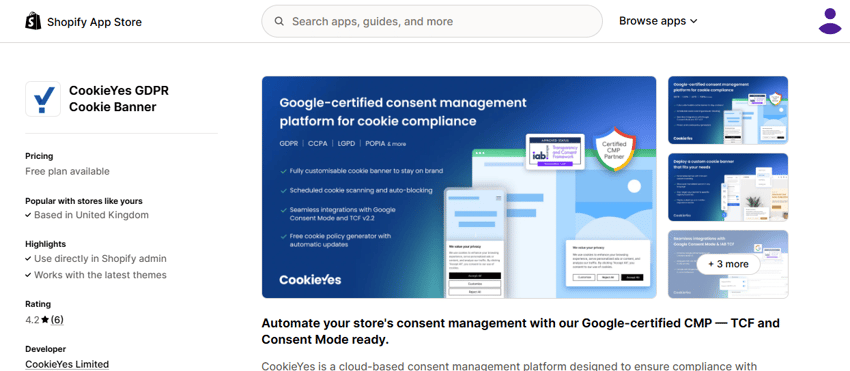This screenshot has height=371, width=850.
Task: Click the Shopify App Store title link
Action: point(94,22)
